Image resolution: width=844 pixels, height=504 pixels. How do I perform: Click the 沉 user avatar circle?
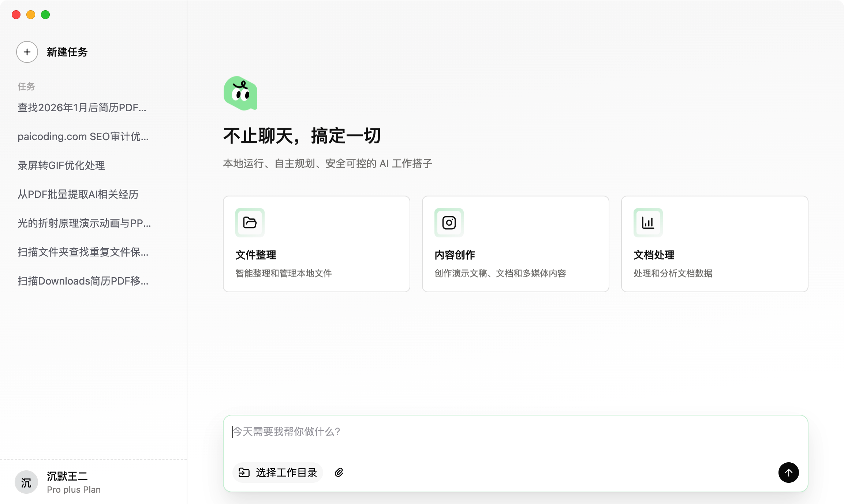[26, 482]
